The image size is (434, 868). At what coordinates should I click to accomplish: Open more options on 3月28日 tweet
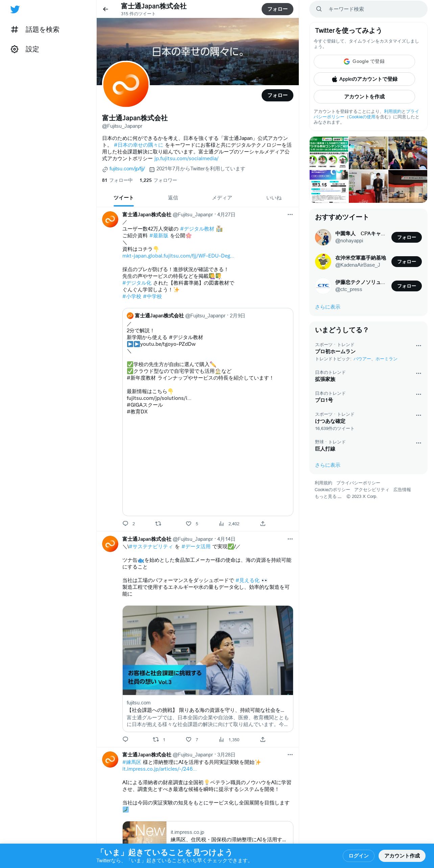click(x=290, y=755)
